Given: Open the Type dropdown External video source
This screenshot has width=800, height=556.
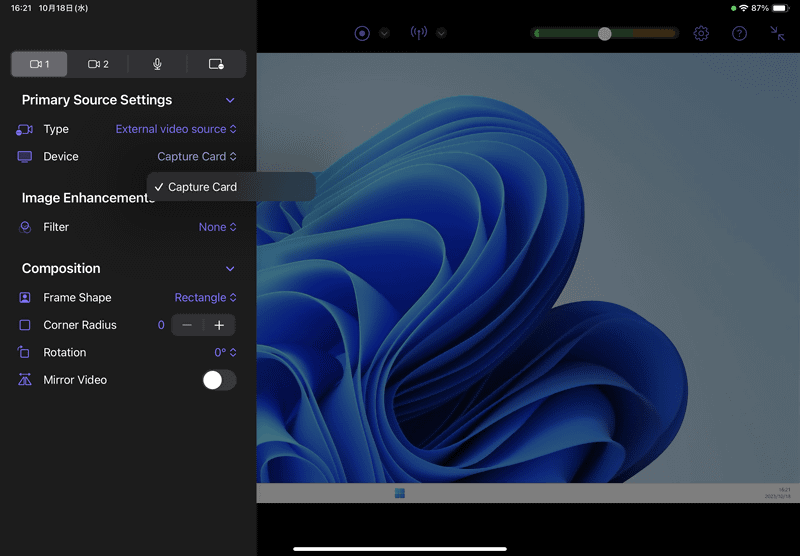Looking at the screenshot, I should tap(176, 129).
